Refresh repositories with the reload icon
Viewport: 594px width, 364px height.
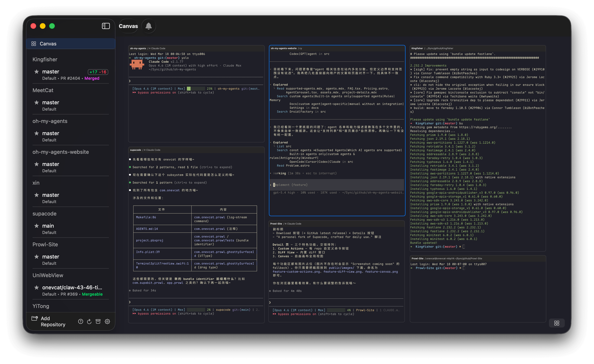coord(89,321)
